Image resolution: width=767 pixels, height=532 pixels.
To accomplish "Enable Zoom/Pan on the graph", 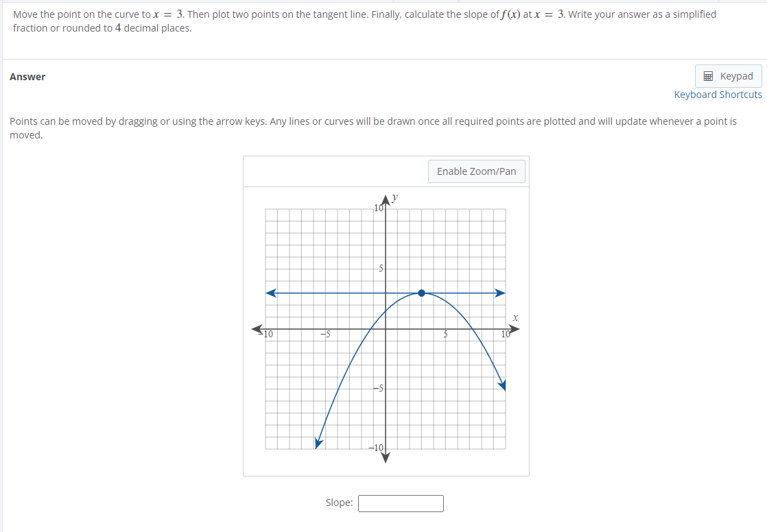I will tap(476, 171).
